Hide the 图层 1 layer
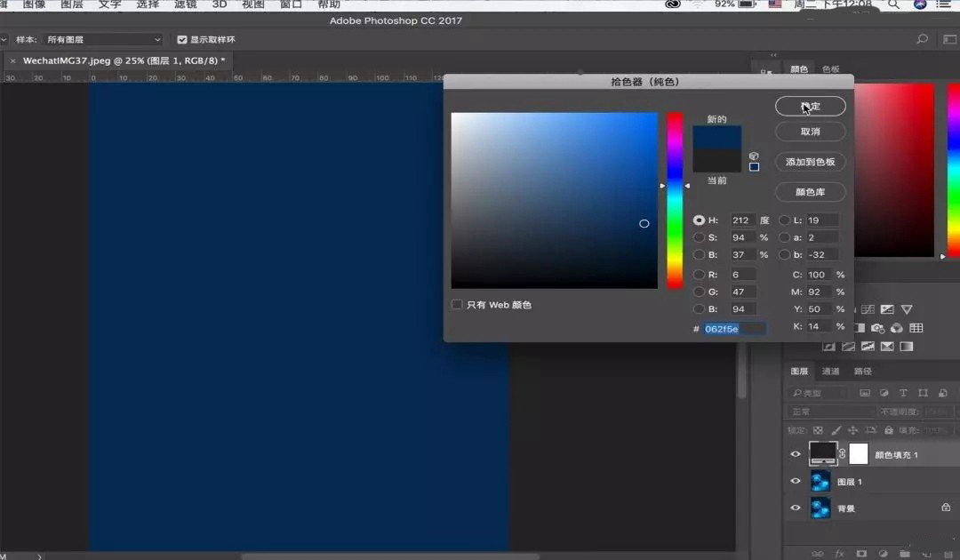Image resolution: width=960 pixels, height=560 pixels. 796,481
